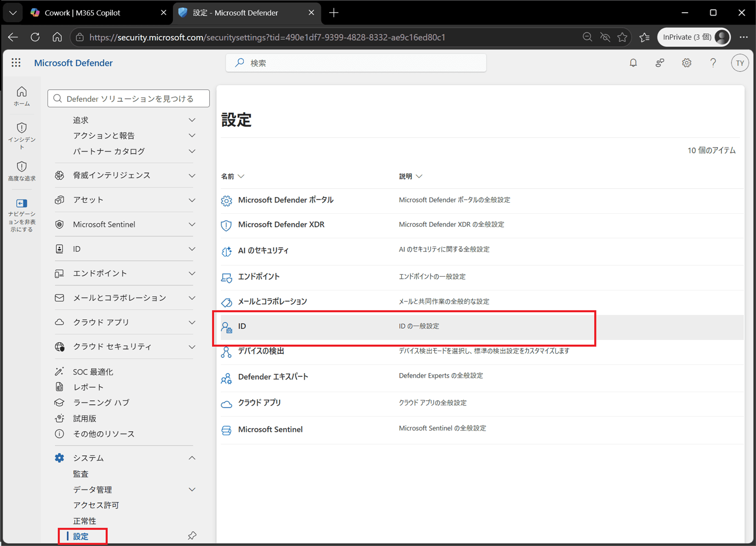The image size is (756, 546).
Task: Click the ID settings row icon
Action: 226,327
